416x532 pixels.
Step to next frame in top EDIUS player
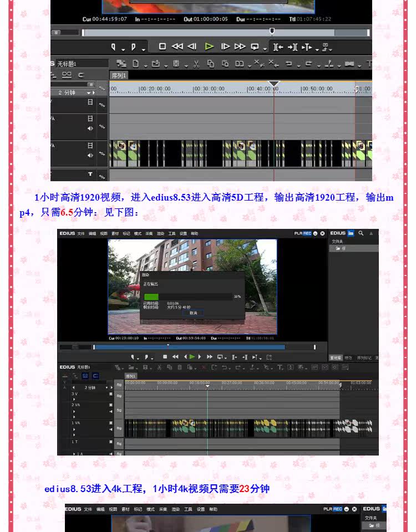[x=225, y=47]
